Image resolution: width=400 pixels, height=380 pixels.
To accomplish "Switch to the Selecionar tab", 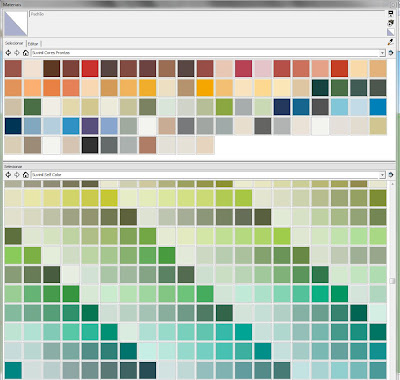I will click(x=14, y=43).
